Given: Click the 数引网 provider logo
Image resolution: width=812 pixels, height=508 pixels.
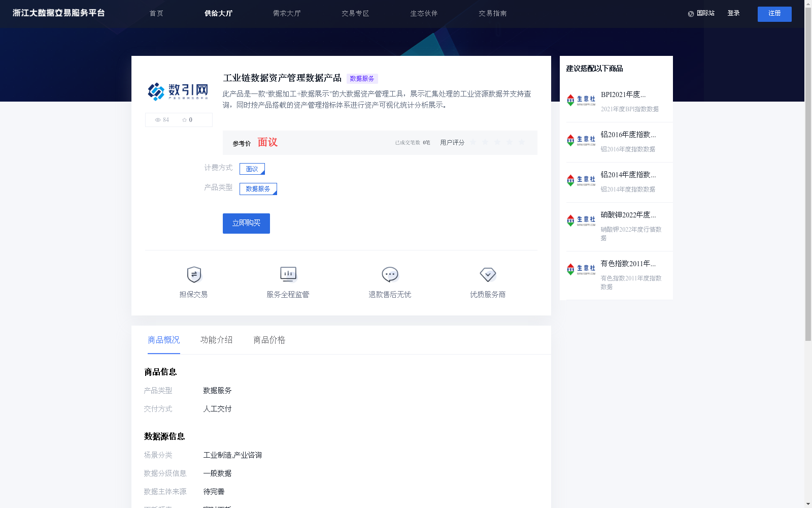Looking at the screenshot, I should tap(178, 91).
